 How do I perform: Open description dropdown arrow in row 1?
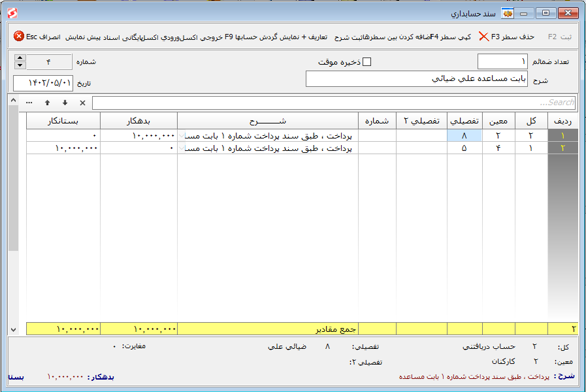[x=182, y=136]
